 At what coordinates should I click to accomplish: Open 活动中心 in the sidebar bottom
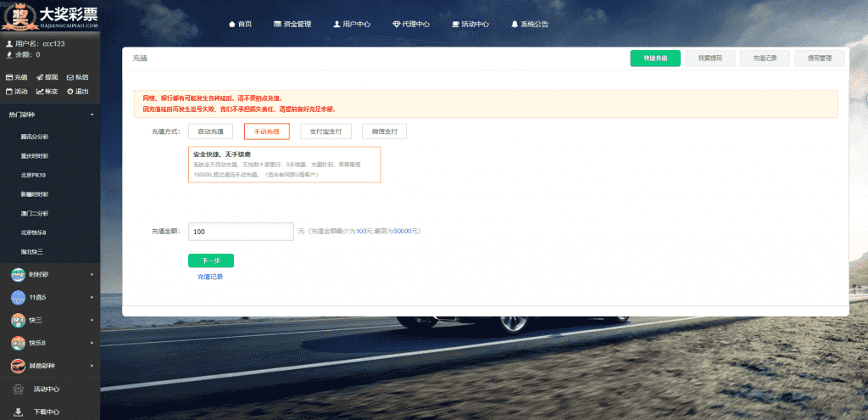(47, 389)
